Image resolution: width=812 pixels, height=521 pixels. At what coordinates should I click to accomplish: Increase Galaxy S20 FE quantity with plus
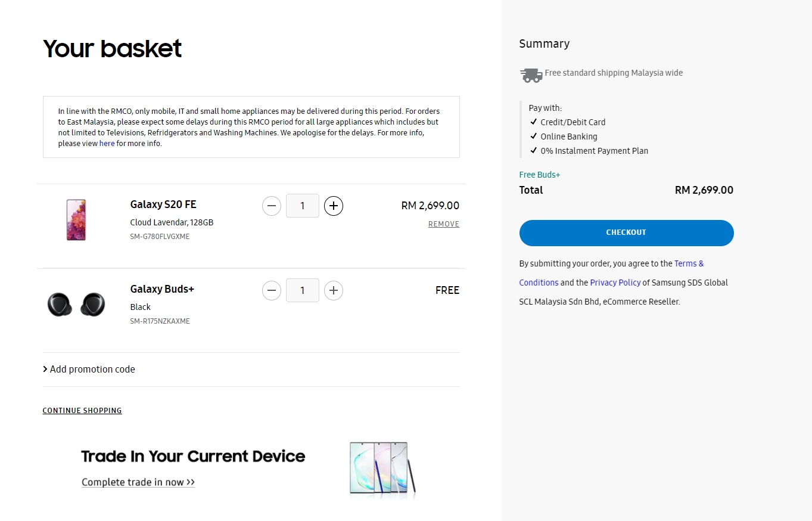pos(334,206)
